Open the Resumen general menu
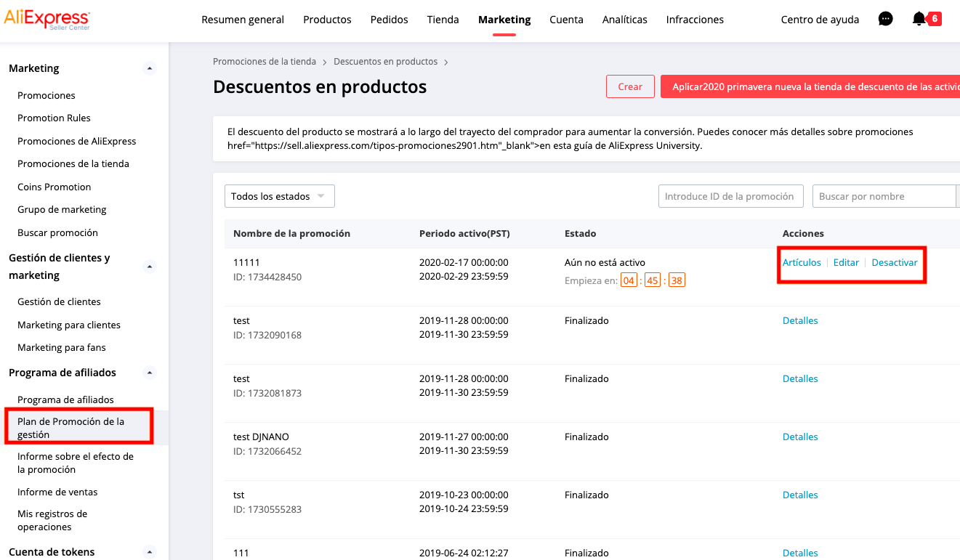Screen dimensions: 960x560 (243, 20)
